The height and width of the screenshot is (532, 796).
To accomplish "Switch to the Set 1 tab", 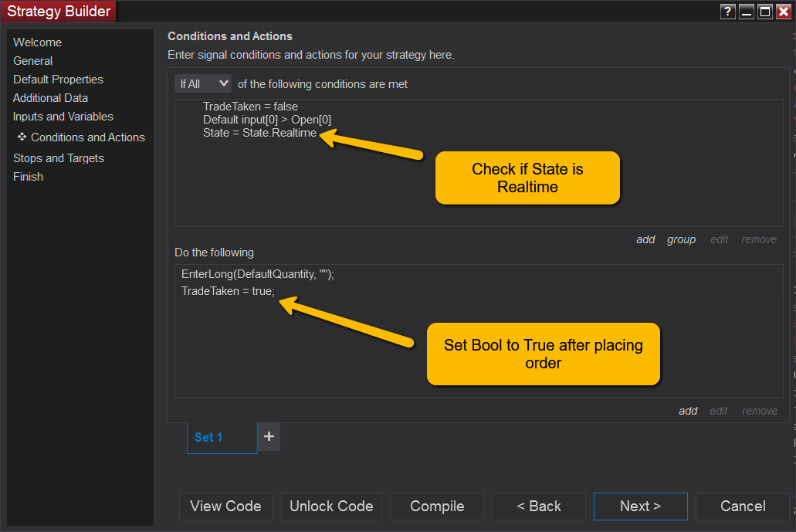I will point(208,437).
